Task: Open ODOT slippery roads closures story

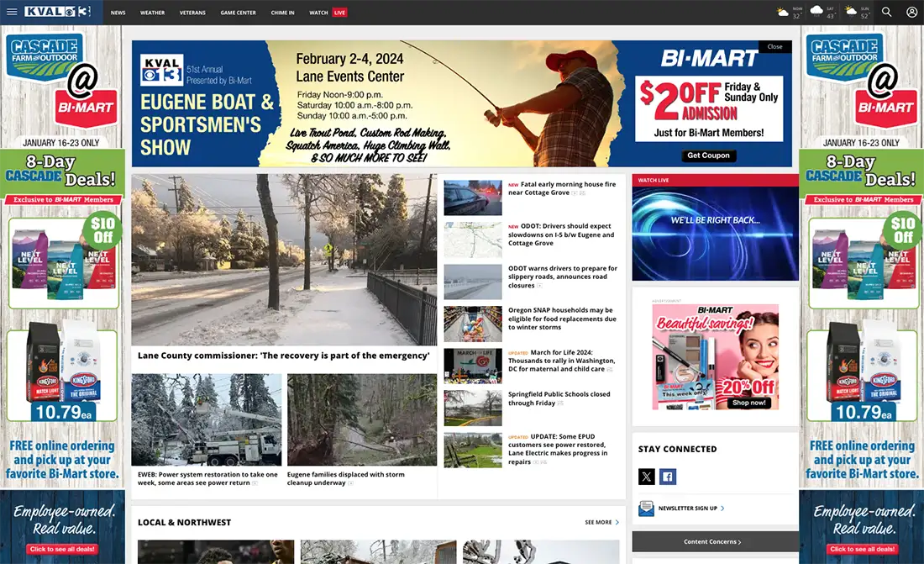Action: point(563,277)
